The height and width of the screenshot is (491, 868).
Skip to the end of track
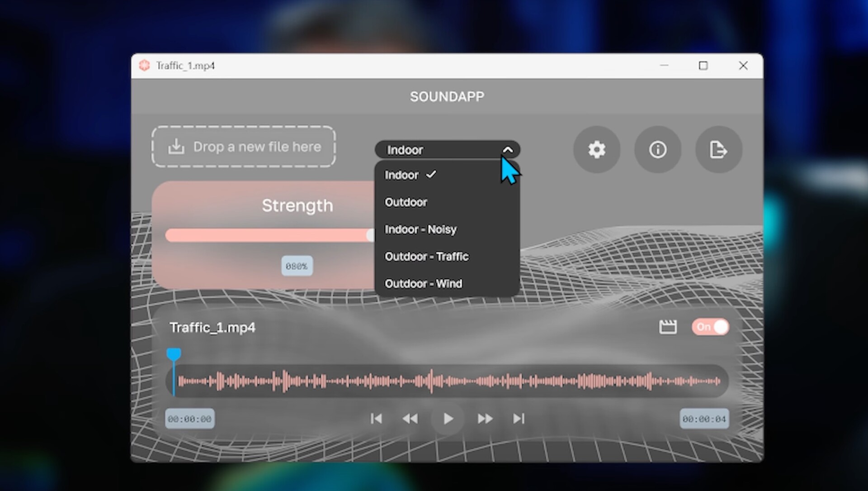click(x=519, y=419)
